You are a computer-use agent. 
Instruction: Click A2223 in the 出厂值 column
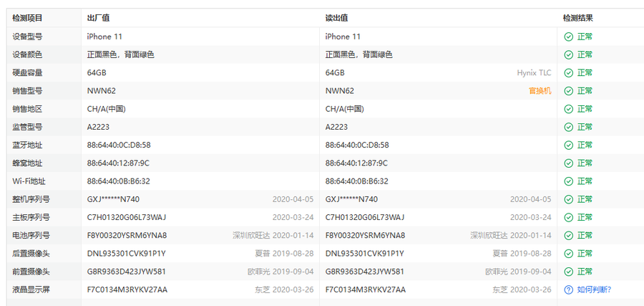98,127
